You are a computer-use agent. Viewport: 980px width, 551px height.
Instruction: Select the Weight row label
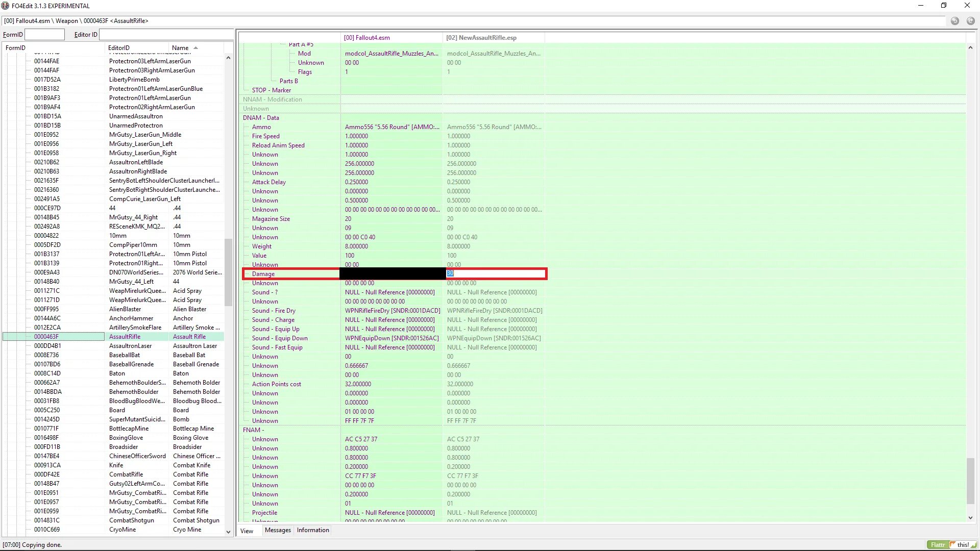tap(261, 246)
